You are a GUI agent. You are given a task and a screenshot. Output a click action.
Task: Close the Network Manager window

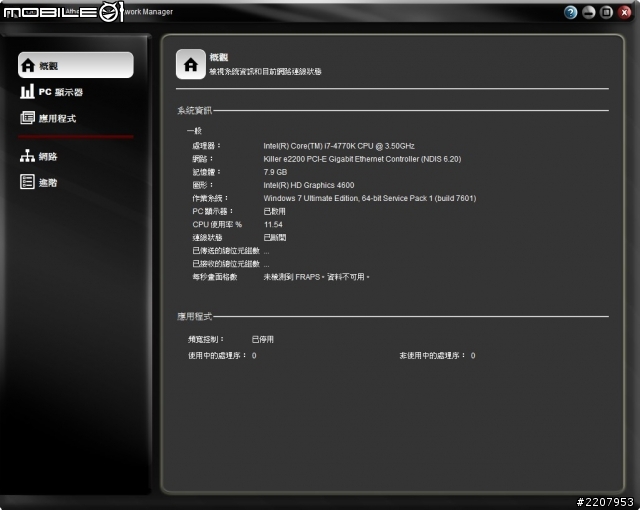(x=624, y=12)
